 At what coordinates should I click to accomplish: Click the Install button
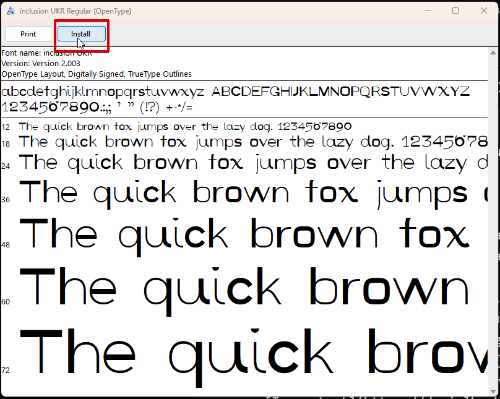point(81,34)
